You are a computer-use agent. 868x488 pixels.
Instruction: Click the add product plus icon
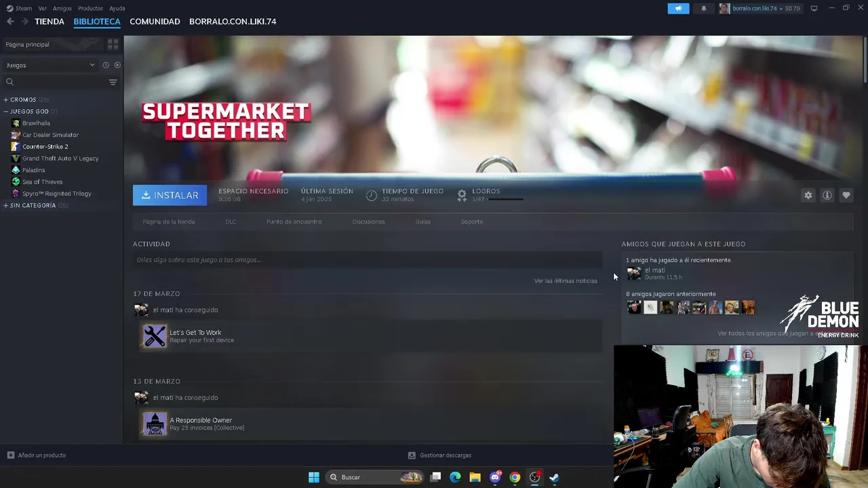tap(10, 455)
